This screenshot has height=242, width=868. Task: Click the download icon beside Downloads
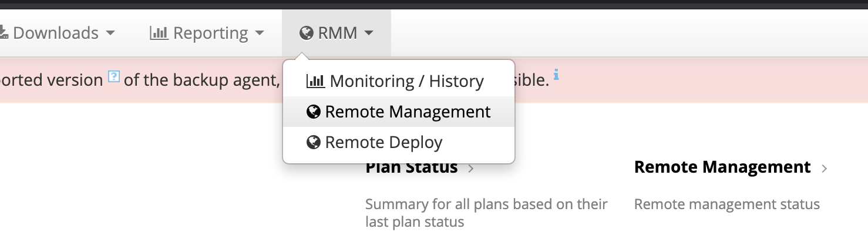(x=4, y=33)
